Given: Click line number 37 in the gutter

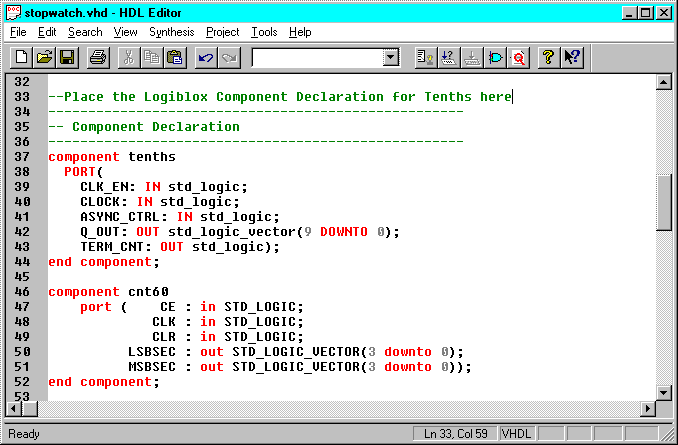Looking at the screenshot, I should pyautogui.click(x=22, y=157).
